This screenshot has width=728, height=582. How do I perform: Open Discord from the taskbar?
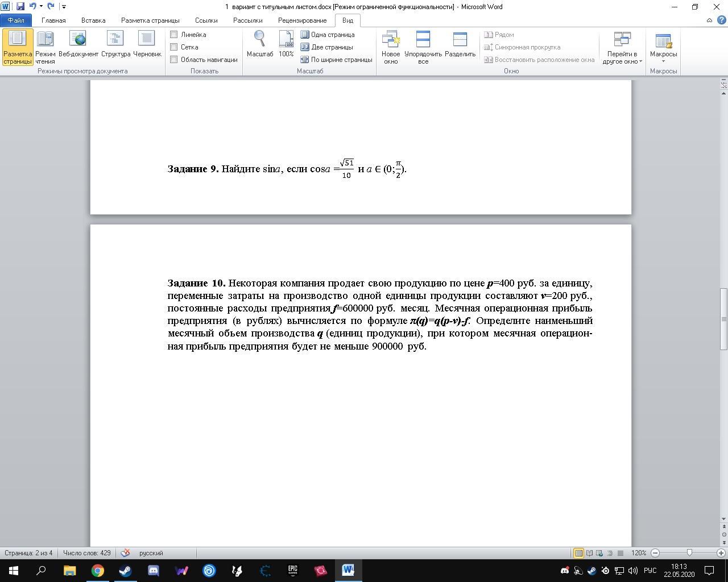click(153, 570)
